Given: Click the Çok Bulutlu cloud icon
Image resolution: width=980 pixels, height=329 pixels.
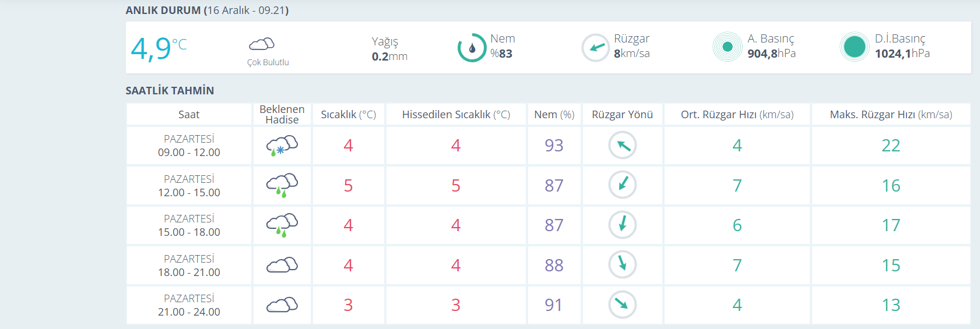Looking at the screenshot, I should pos(262,44).
